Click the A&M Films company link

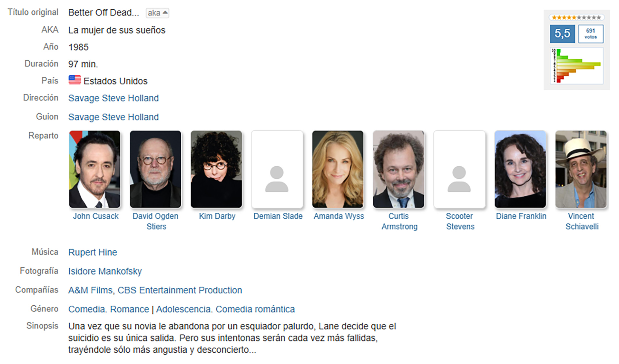click(x=90, y=290)
